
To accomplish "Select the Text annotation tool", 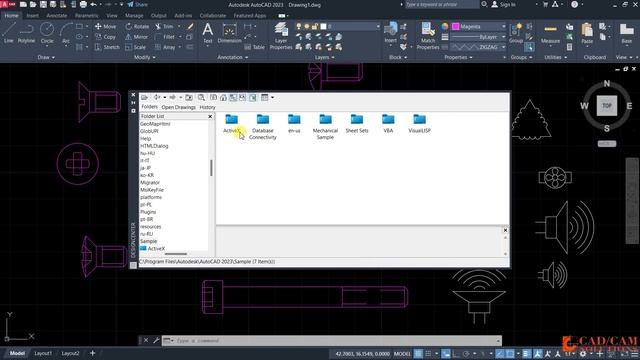I will 208,33.
